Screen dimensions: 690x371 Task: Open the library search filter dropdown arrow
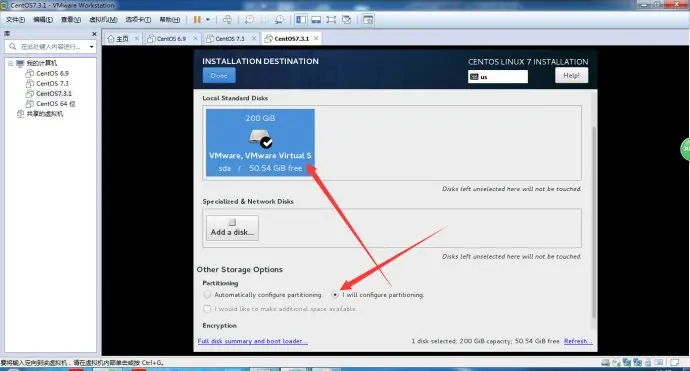point(92,47)
